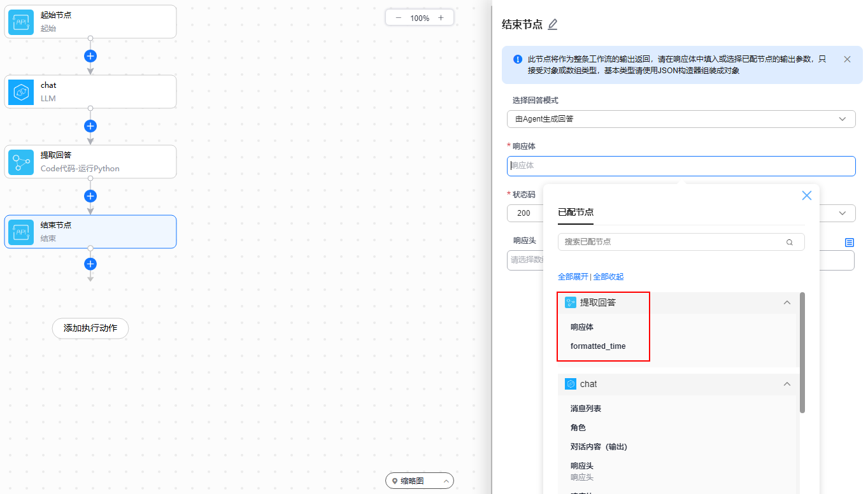Click the zoom in plus icon
This screenshot has height=494, width=868.
441,18
